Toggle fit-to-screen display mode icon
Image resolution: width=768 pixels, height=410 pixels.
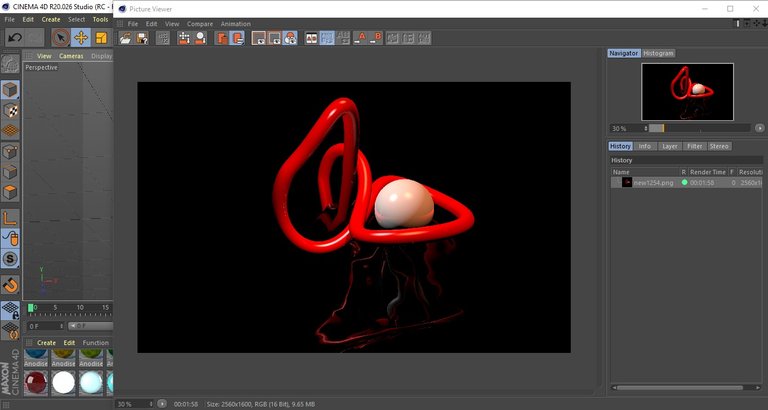tap(258, 38)
